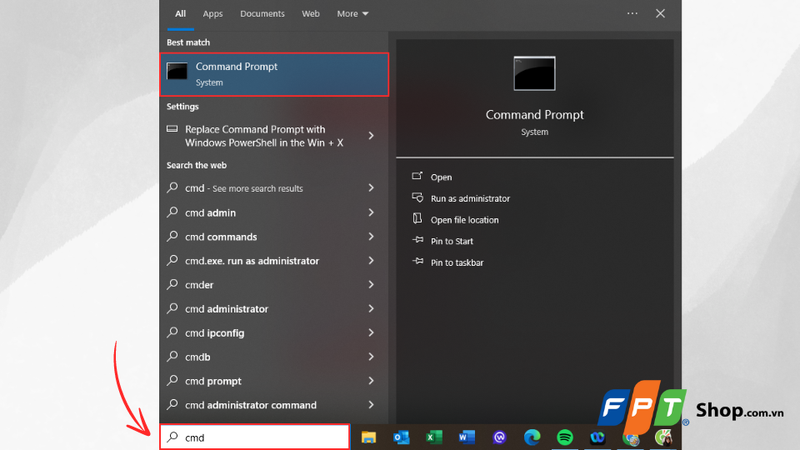Image resolution: width=800 pixels, height=450 pixels.
Task: Switch to the Apps tab
Action: [213, 14]
